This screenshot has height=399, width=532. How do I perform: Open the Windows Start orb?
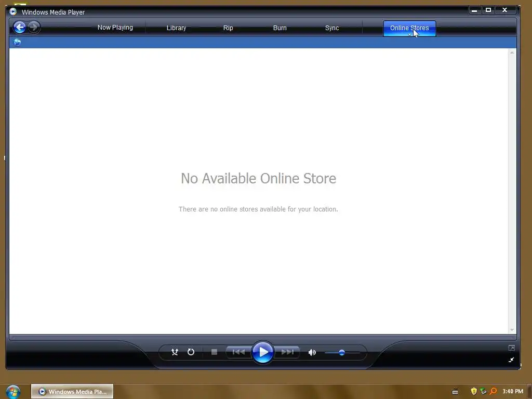coord(13,392)
